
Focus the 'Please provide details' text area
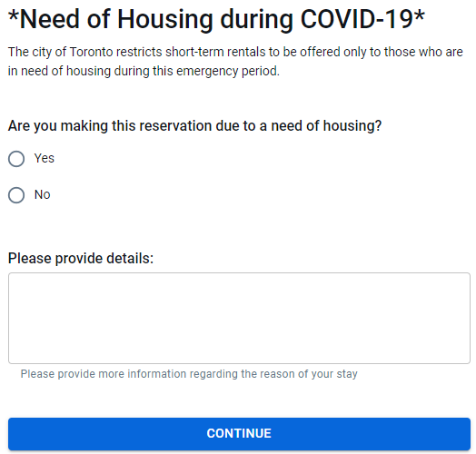coord(239,318)
